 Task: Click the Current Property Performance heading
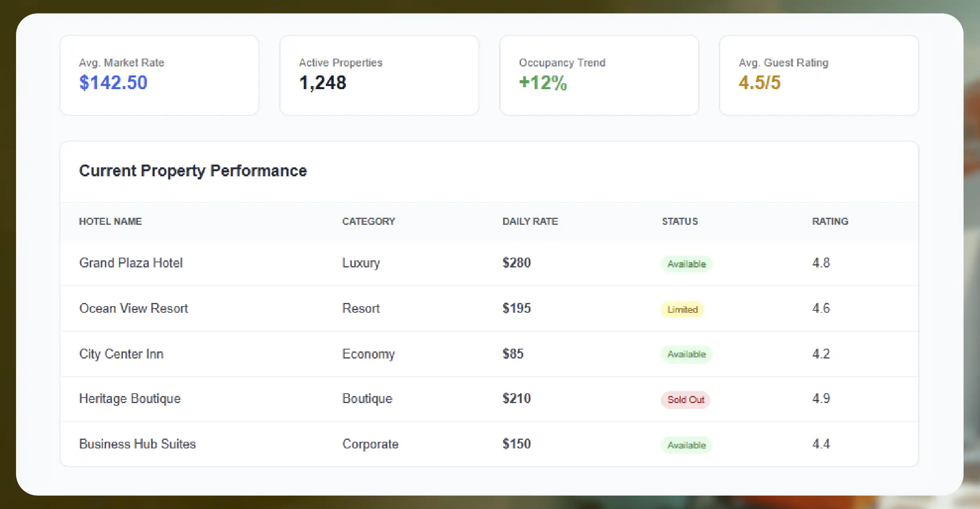pos(193,171)
